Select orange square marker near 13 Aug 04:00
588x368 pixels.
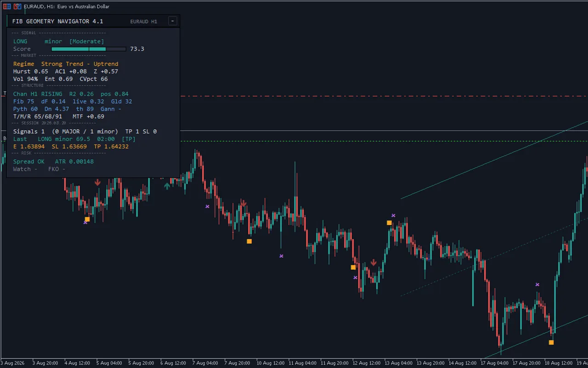click(389, 223)
